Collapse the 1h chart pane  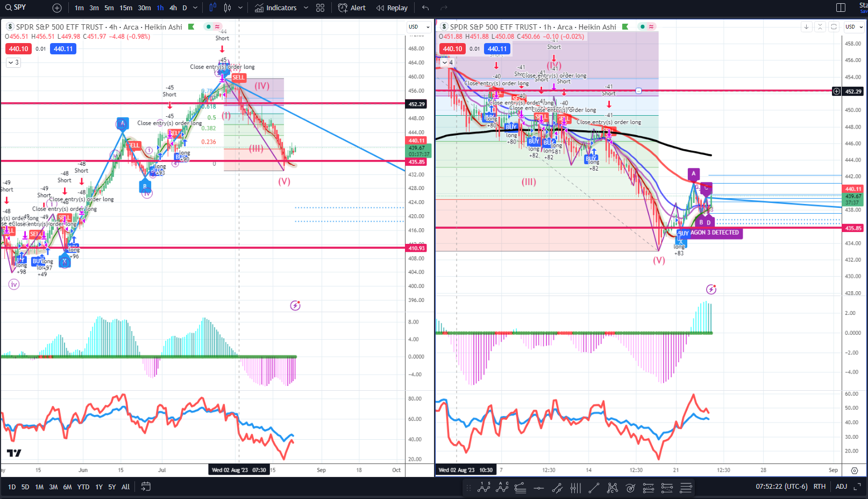click(820, 26)
